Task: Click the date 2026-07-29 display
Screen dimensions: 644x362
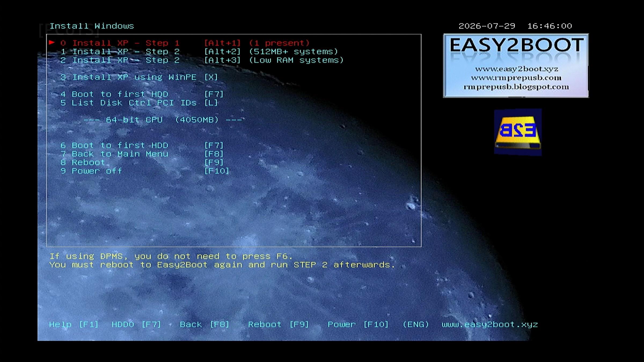Action: pos(487,26)
